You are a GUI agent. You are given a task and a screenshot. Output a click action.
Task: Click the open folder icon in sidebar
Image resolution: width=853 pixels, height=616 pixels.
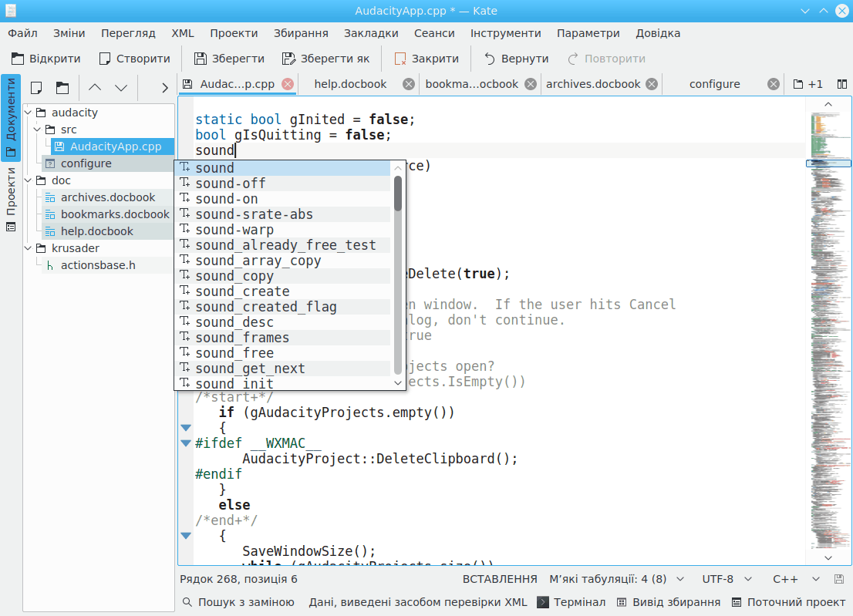62,88
